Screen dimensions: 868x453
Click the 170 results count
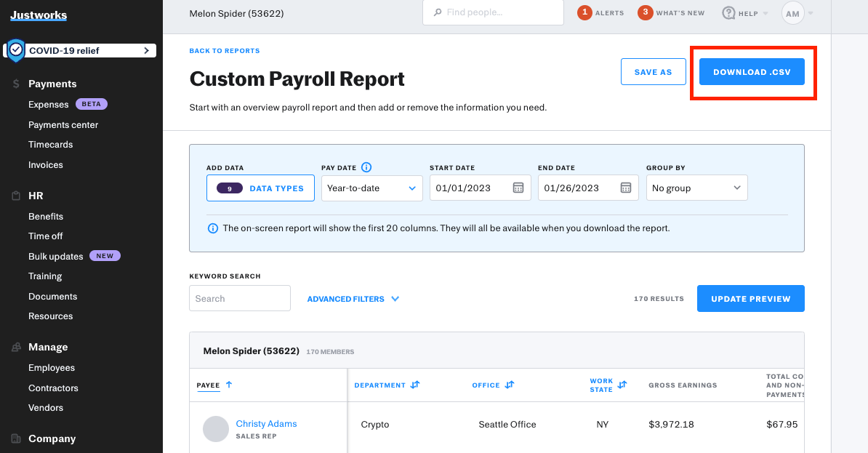click(659, 299)
